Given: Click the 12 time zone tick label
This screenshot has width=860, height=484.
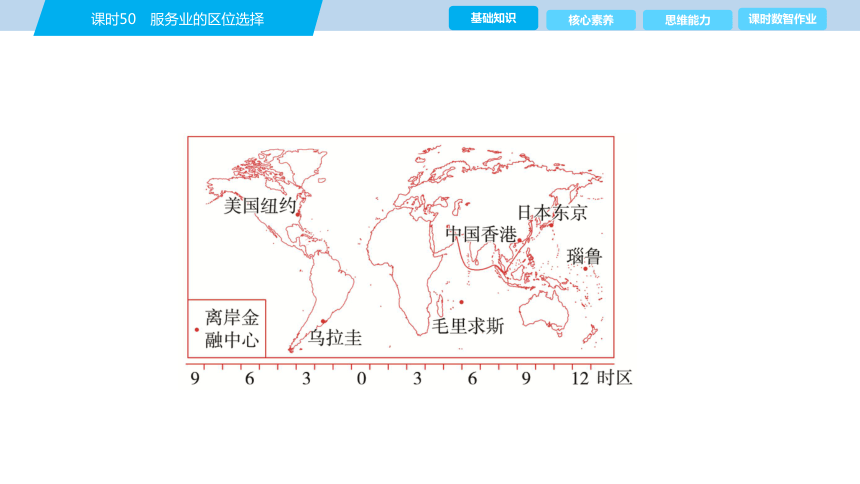Looking at the screenshot, I should [580, 378].
